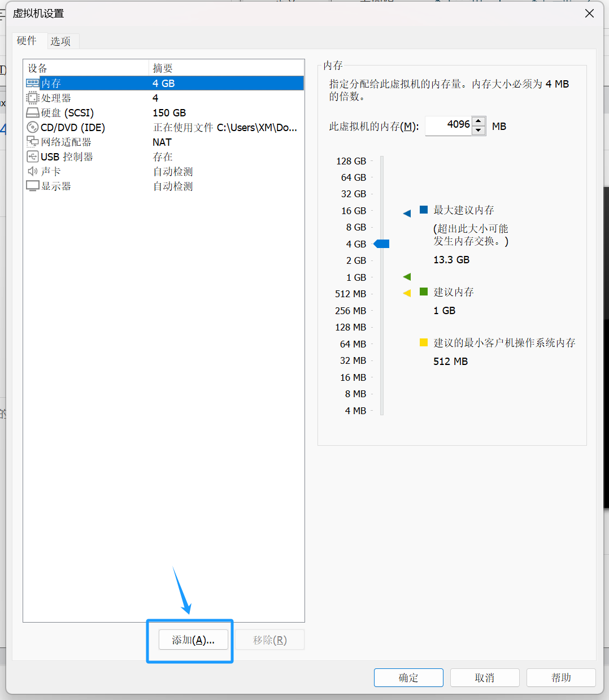
Task: Switch to the 硬件 (Hardware) tab
Action: coord(27,41)
